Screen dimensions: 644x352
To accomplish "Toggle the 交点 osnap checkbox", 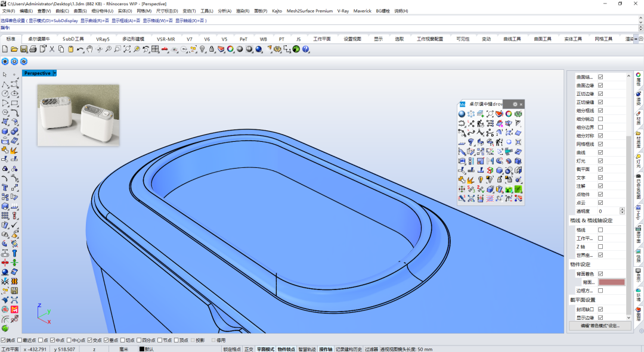I will (89, 340).
